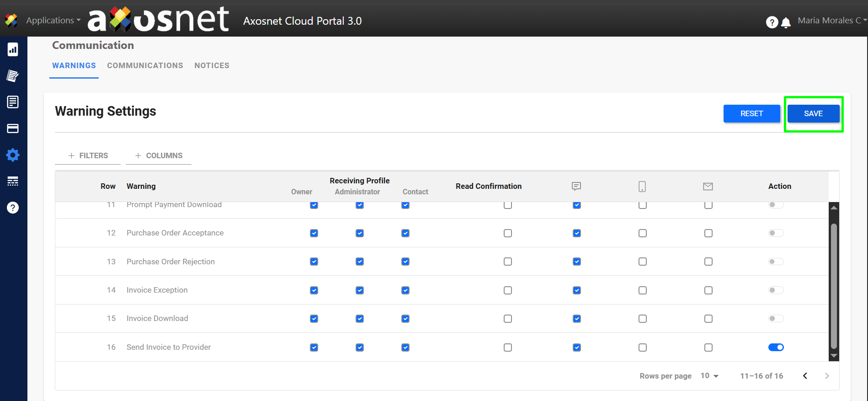868x401 pixels.
Task: Switch to the Notices tab
Action: click(212, 65)
